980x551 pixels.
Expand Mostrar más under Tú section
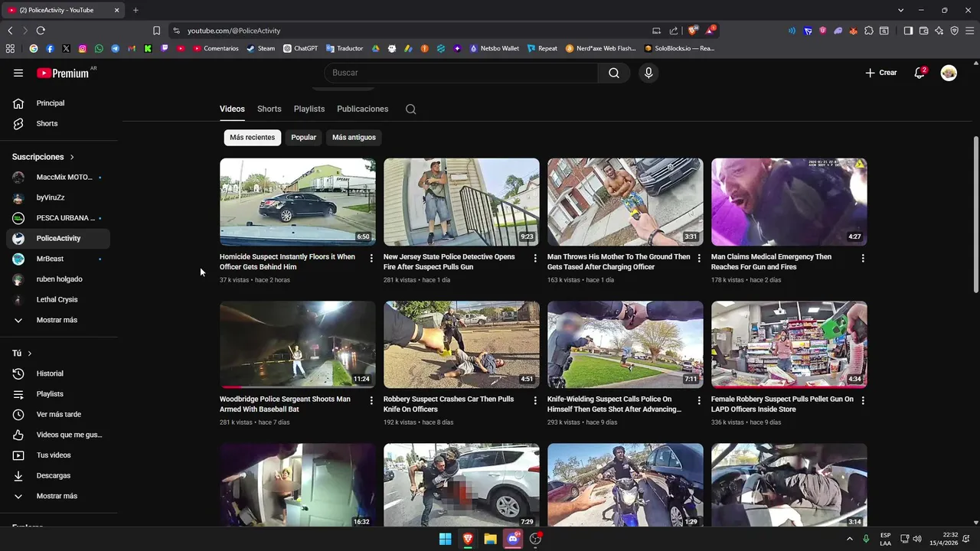point(58,496)
